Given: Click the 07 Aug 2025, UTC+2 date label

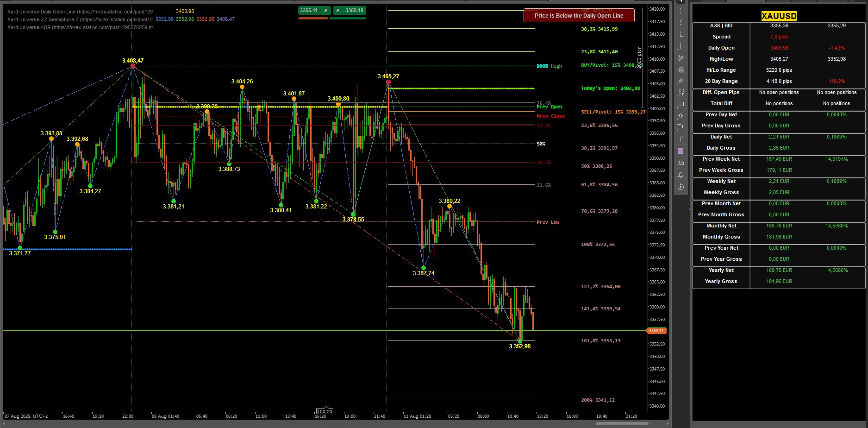Looking at the screenshot, I should click(x=26, y=416).
